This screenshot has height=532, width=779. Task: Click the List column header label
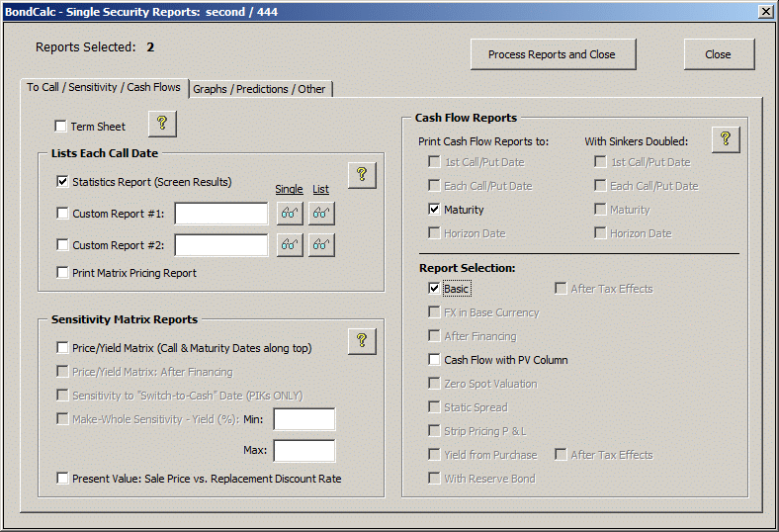(320, 189)
